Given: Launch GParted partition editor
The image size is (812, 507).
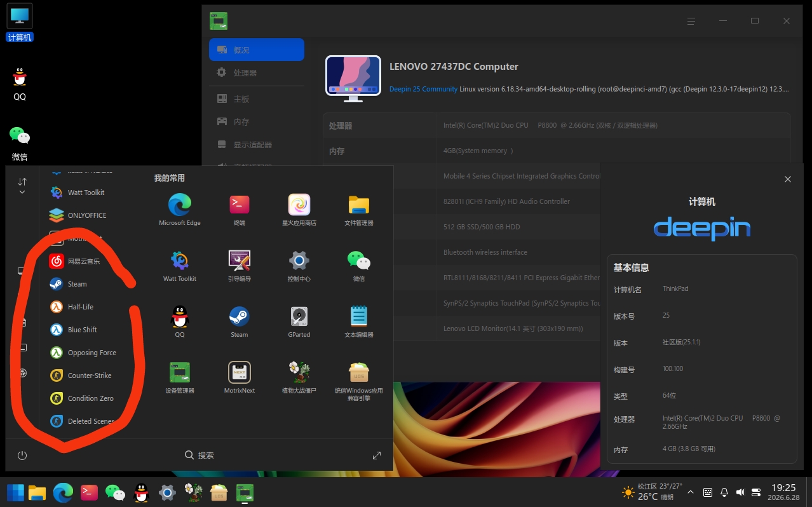Looking at the screenshot, I should point(299,321).
